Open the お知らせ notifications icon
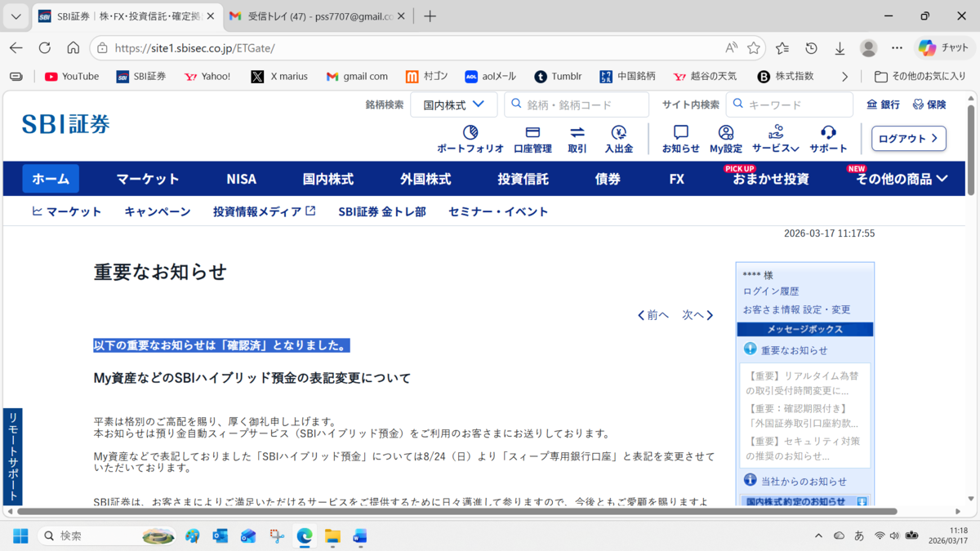This screenshot has width=980, height=551. [681, 140]
